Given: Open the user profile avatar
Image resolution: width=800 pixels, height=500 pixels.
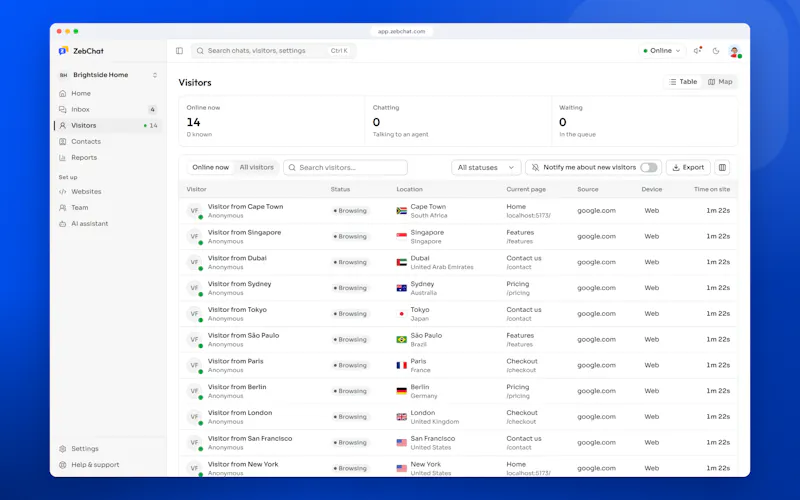Looking at the screenshot, I should click(734, 51).
